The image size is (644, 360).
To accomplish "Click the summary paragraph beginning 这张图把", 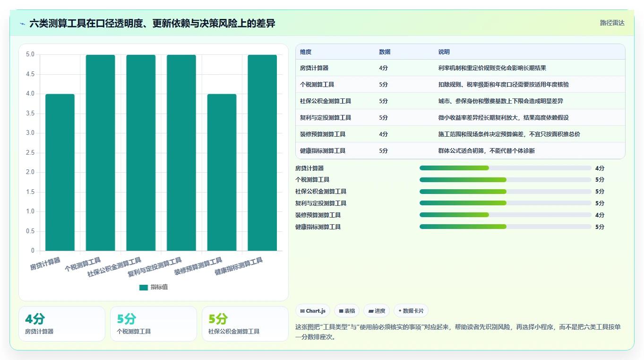I will point(458,332).
